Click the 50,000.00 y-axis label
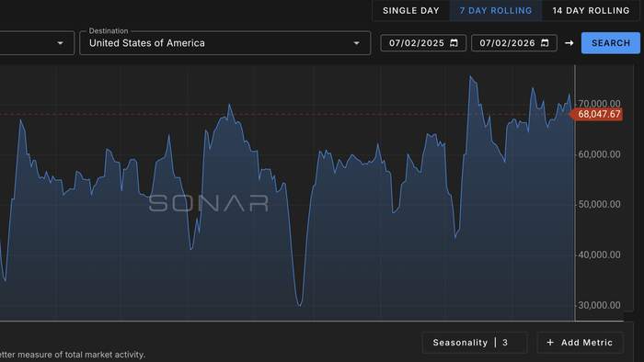This screenshot has height=362, width=644. 599,204
